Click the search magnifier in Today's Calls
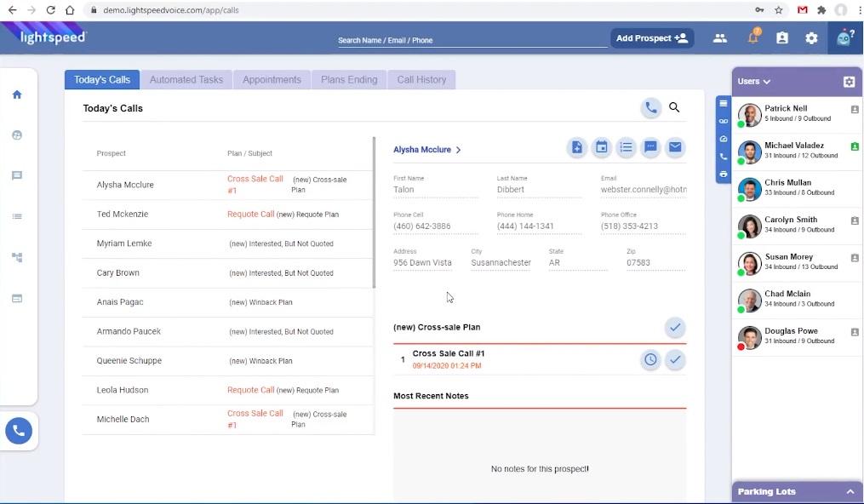The width and height of the screenshot is (864, 504). click(674, 108)
